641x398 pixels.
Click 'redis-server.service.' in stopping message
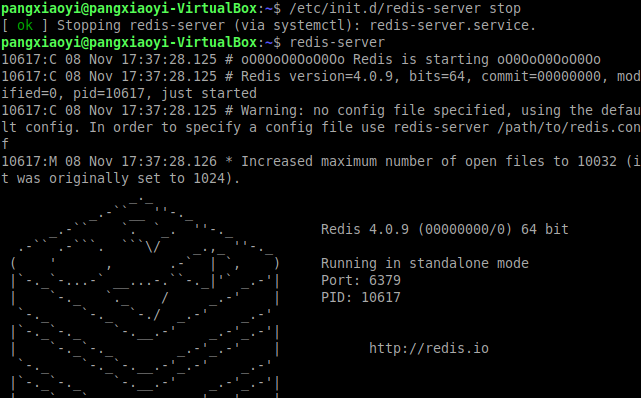point(453,25)
